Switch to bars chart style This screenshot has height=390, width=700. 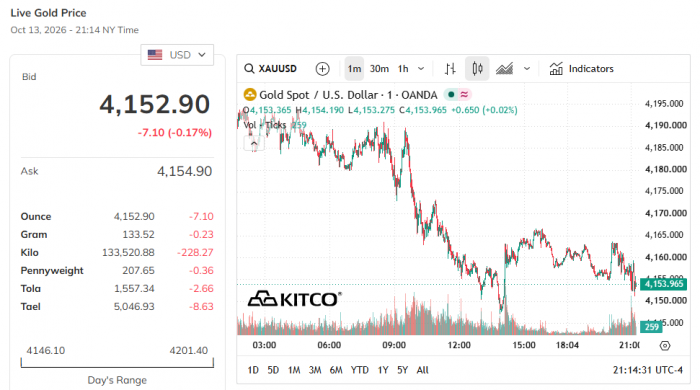point(450,69)
